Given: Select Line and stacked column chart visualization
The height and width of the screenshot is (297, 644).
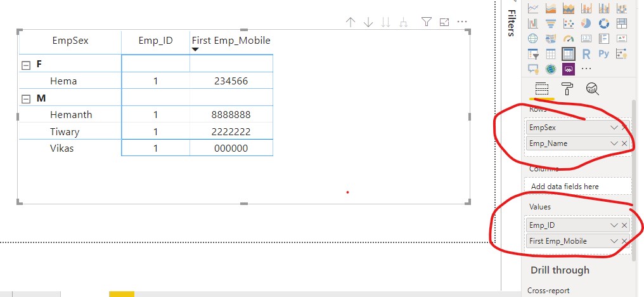Looking at the screenshot, I should coord(586,8).
